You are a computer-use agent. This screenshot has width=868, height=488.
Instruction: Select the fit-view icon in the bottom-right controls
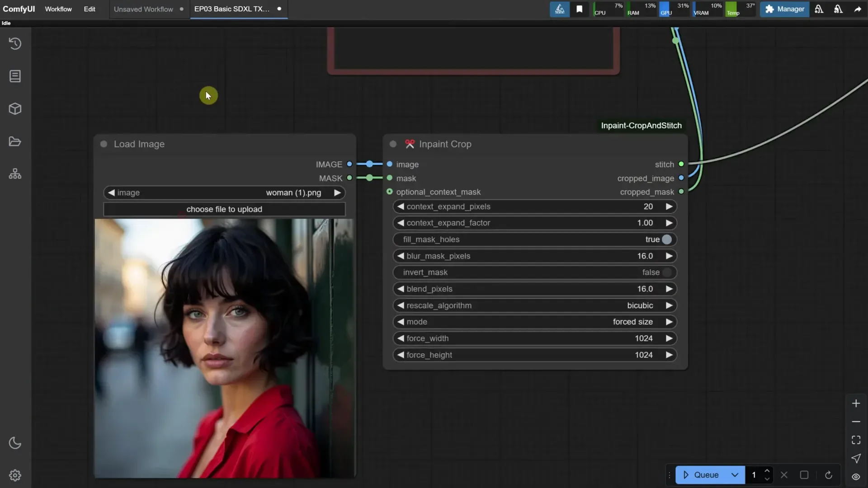click(856, 440)
